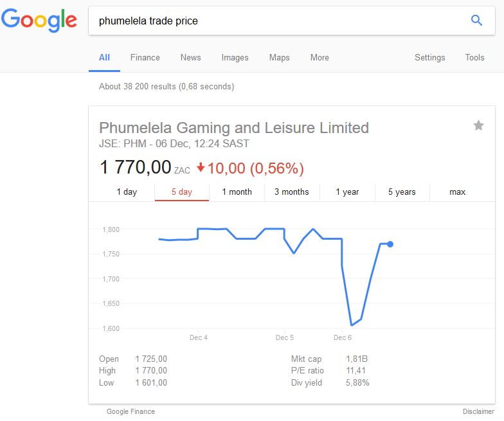This screenshot has height=421, width=504.
Task: Click the blue current-price dot on chart
Action: coord(390,244)
